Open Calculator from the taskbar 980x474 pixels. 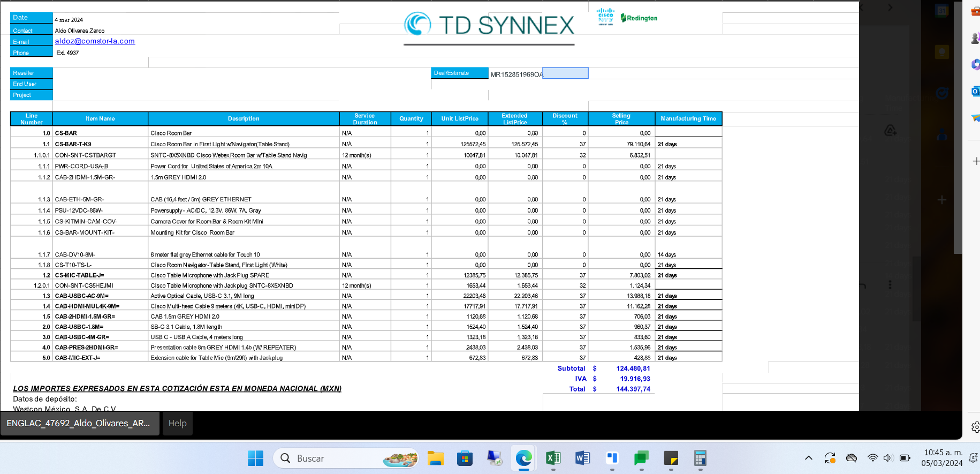click(700, 458)
